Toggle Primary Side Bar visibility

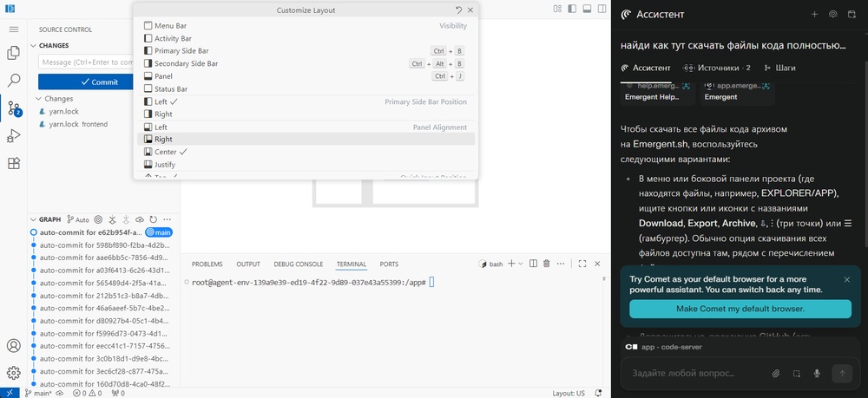click(306, 51)
